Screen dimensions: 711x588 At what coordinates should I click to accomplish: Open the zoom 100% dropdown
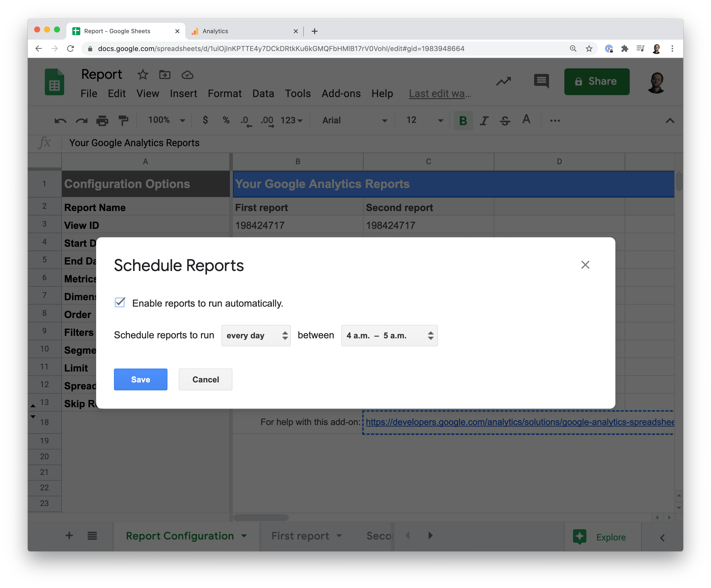point(166,120)
